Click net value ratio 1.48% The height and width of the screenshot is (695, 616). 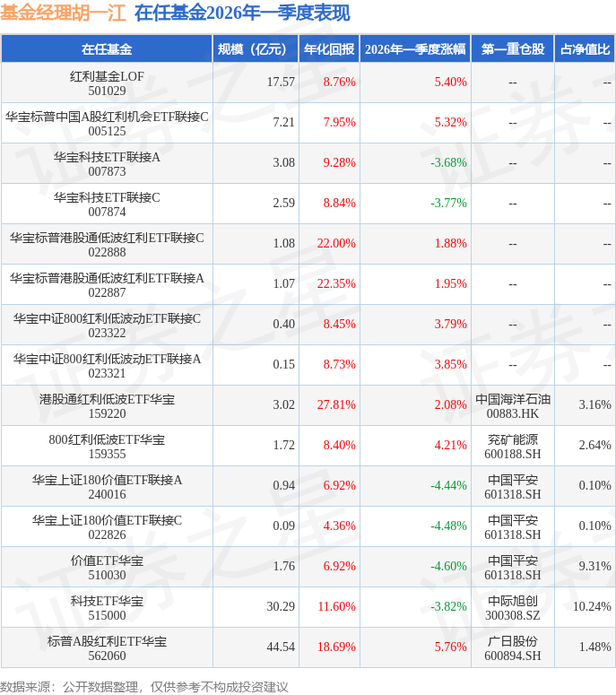pos(594,647)
